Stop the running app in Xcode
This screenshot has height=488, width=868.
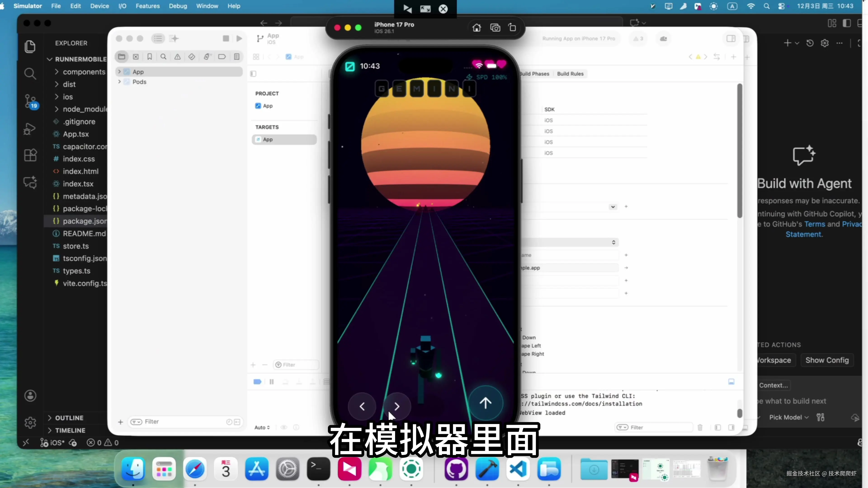[x=226, y=38]
